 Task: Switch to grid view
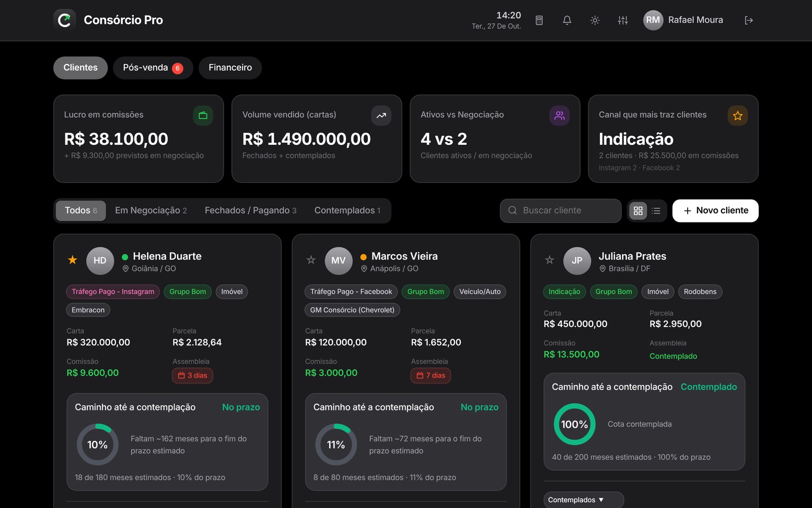point(638,211)
